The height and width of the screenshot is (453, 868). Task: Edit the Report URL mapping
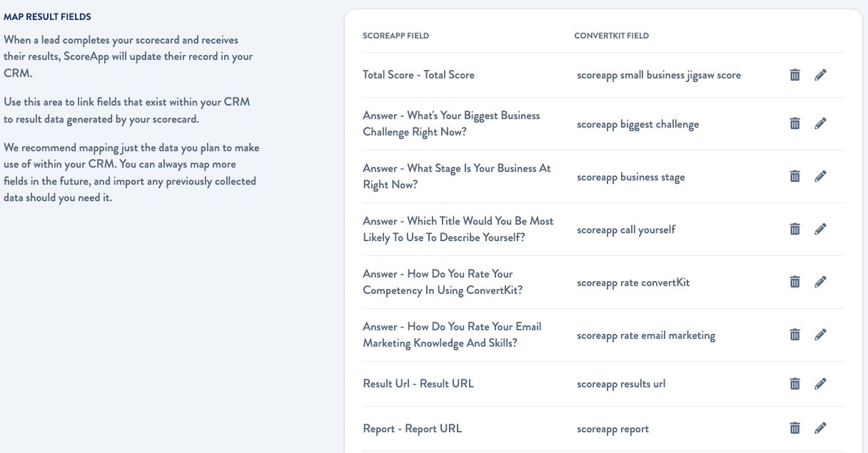coord(820,428)
